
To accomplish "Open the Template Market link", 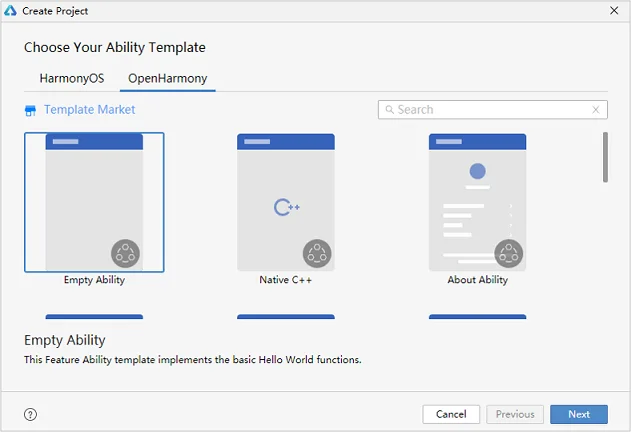I will click(89, 110).
